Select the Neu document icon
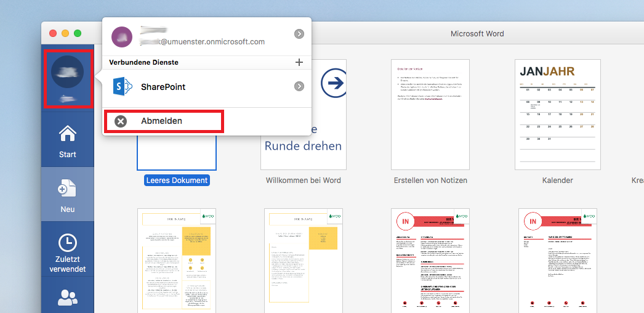This screenshot has width=644, height=313. tap(68, 188)
